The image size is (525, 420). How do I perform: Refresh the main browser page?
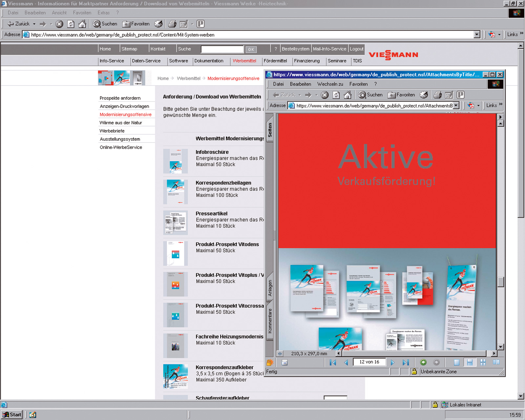click(x=71, y=24)
